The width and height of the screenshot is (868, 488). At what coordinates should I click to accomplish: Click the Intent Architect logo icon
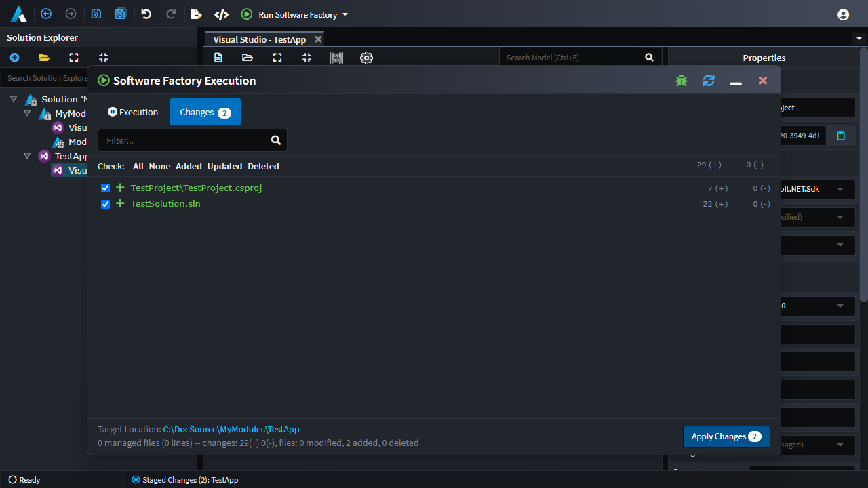tap(18, 14)
